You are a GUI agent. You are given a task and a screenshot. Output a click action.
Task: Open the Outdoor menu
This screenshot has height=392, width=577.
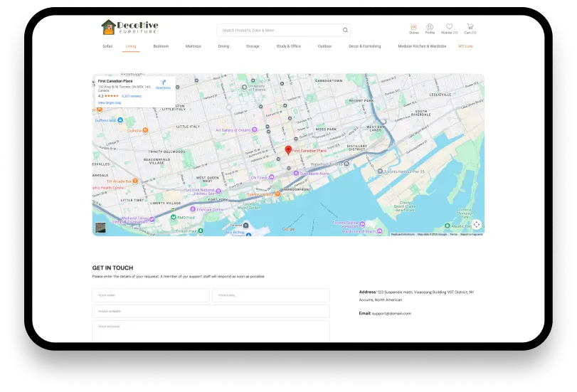tap(324, 46)
